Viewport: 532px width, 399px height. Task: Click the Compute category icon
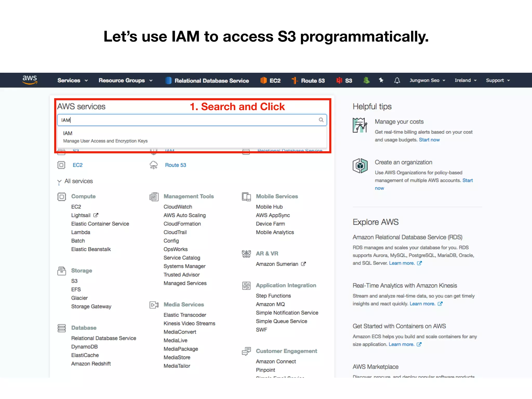coord(62,197)
